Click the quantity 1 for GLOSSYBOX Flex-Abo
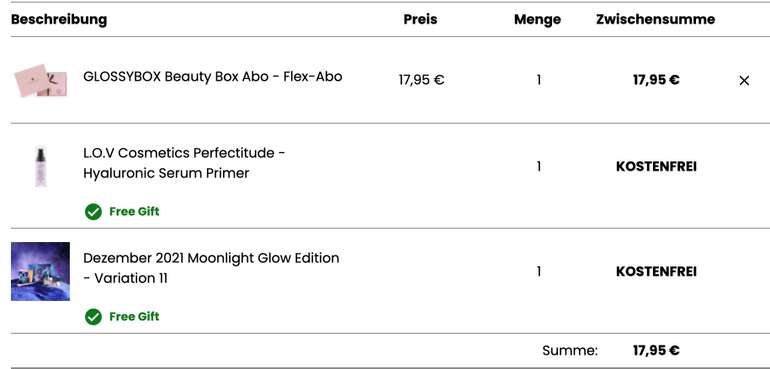 click(x=539, y=80)
